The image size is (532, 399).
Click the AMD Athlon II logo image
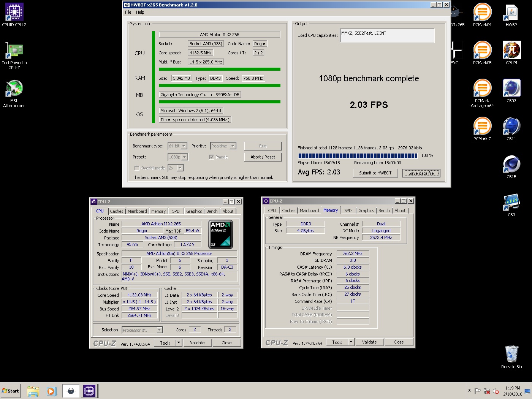[221, 234]
